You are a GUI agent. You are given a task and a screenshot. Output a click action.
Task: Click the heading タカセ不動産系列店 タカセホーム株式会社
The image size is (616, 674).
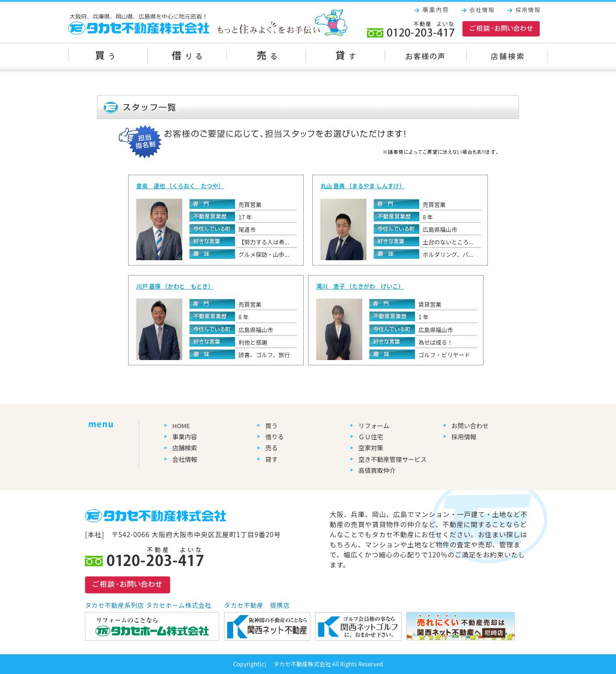[148, 606]
